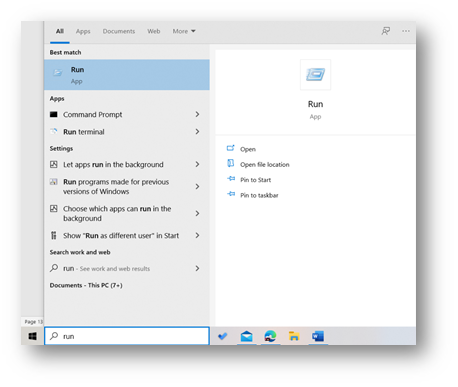Switch to the Apps tab
This screenshot has width=458, height=387.
(83, 31)
